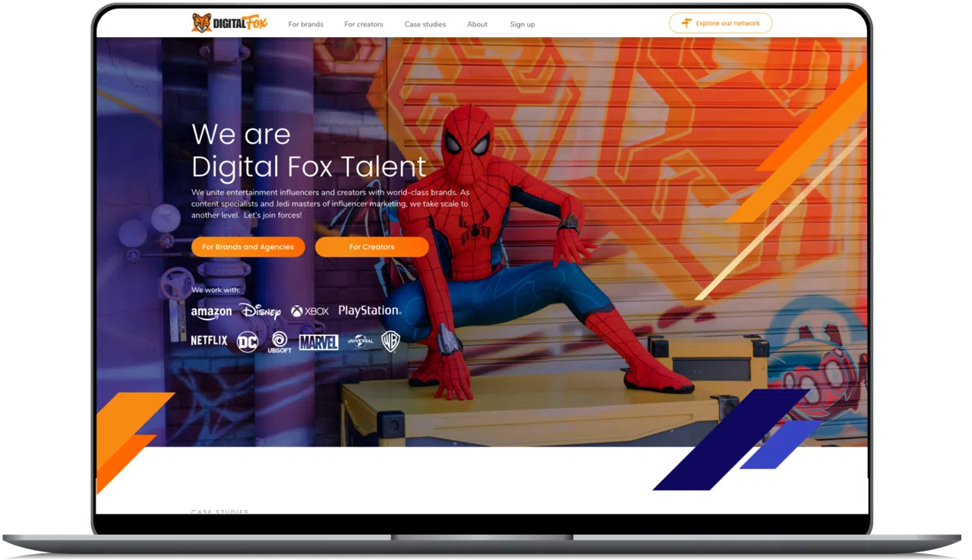The image size is (972, 560).
Task: Click the Marvel logo
Action: [x=319, y=342]
